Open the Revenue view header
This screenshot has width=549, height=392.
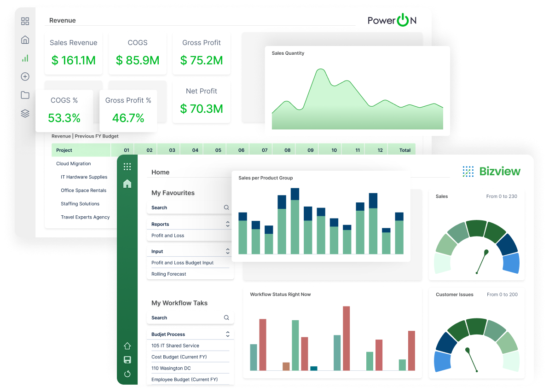coord(62,20)
